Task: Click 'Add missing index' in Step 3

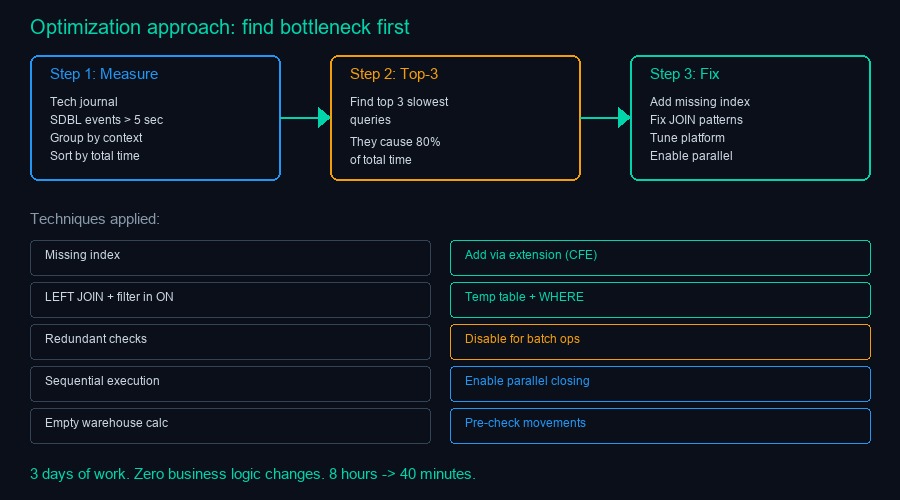Action: click(x=699, y=102)
